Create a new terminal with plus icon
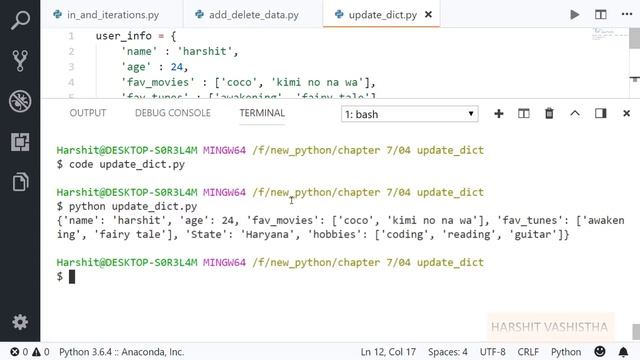 tap(498, 113)
